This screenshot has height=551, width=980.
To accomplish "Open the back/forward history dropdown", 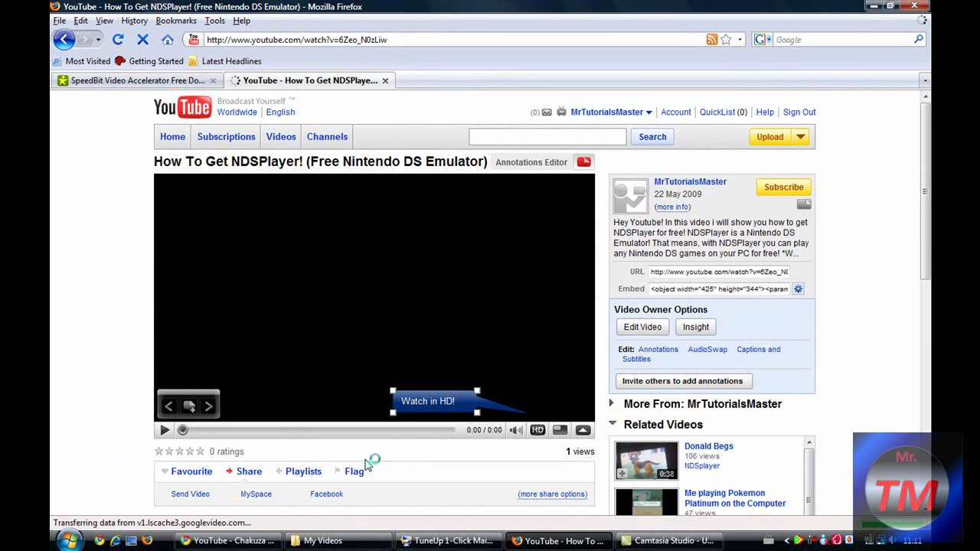I will tap(98, 40).
